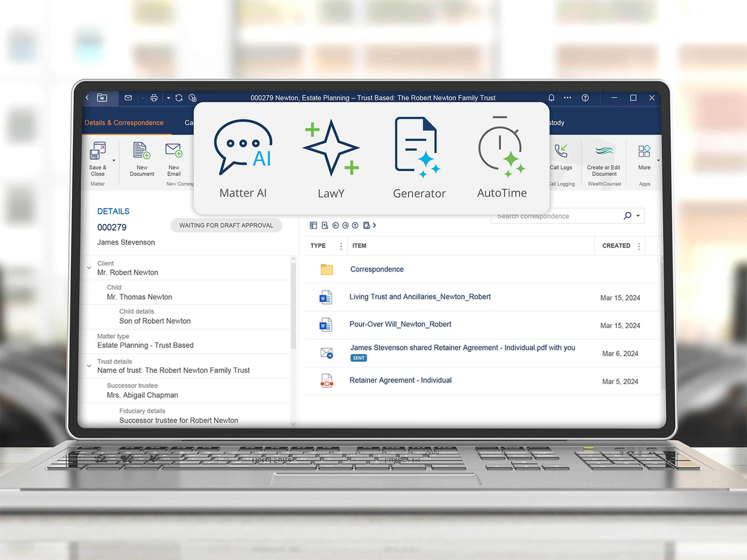Switch to the Details & Correspondence tab

coord(124,123)
